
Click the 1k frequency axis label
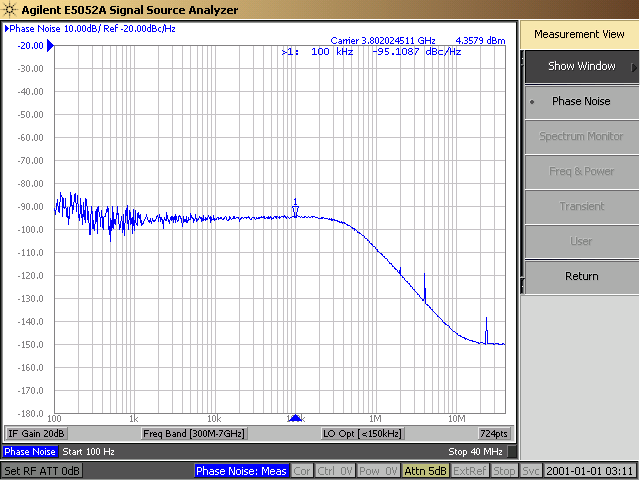tap(133, 419)
